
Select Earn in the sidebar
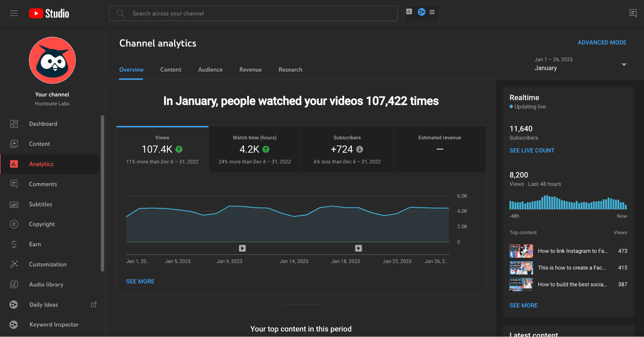(x=34, y=244)
